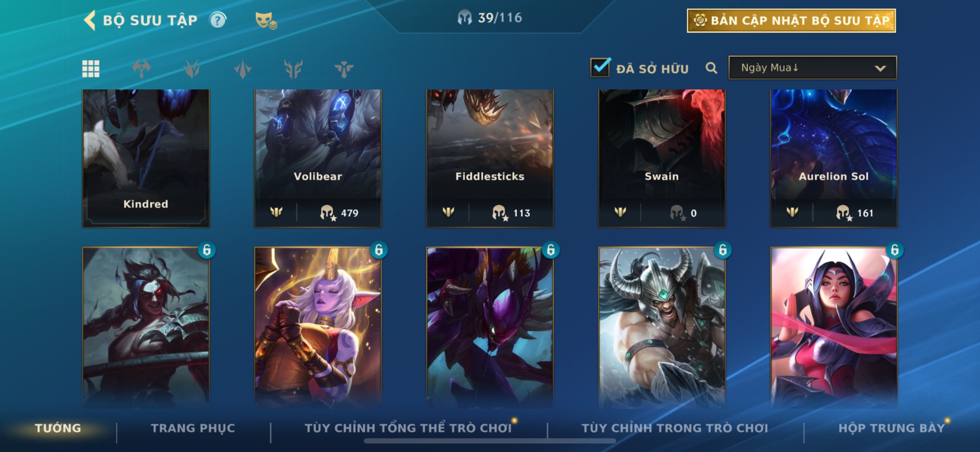Open the masks and coins icon

[x=266, y=21]
